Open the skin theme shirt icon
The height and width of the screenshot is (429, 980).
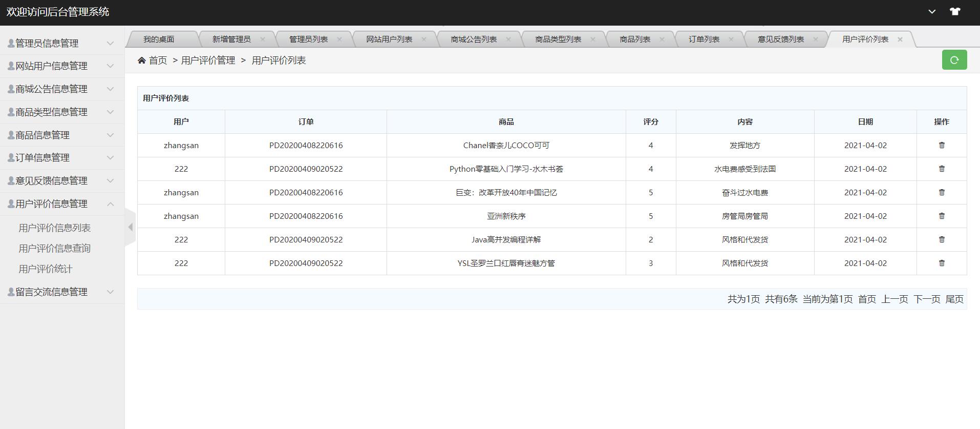[955, 11]
